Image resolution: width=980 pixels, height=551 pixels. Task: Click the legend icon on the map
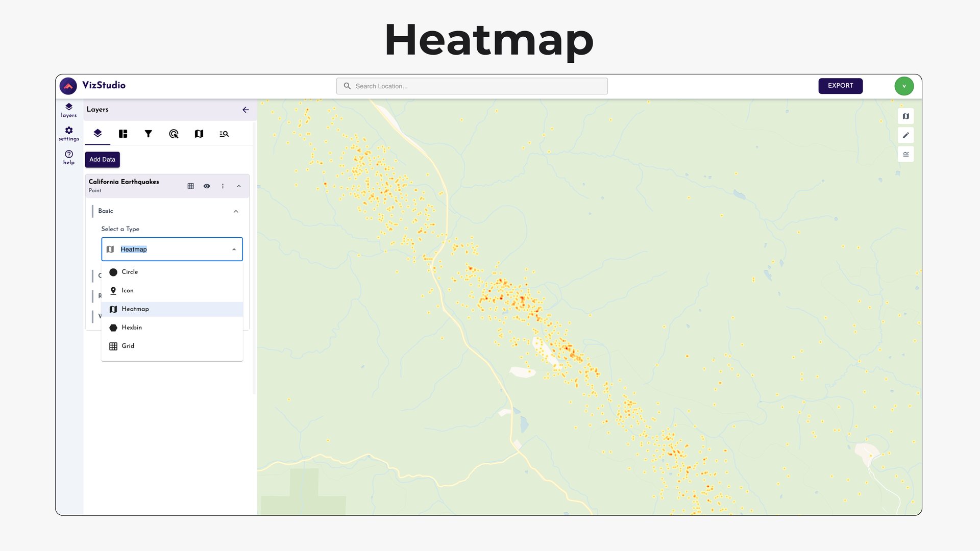(905, 154)
